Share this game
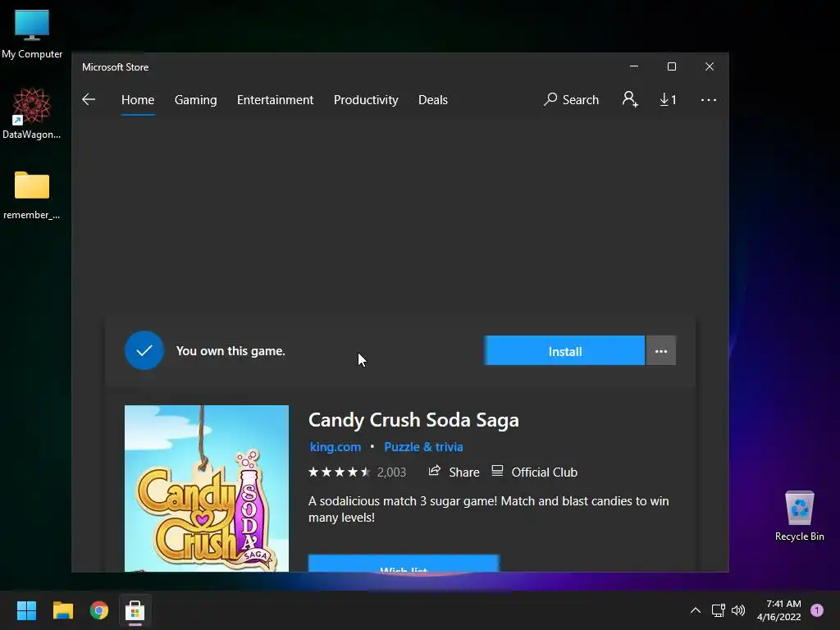This screenshot has width=840, height=630. point(454,472)
